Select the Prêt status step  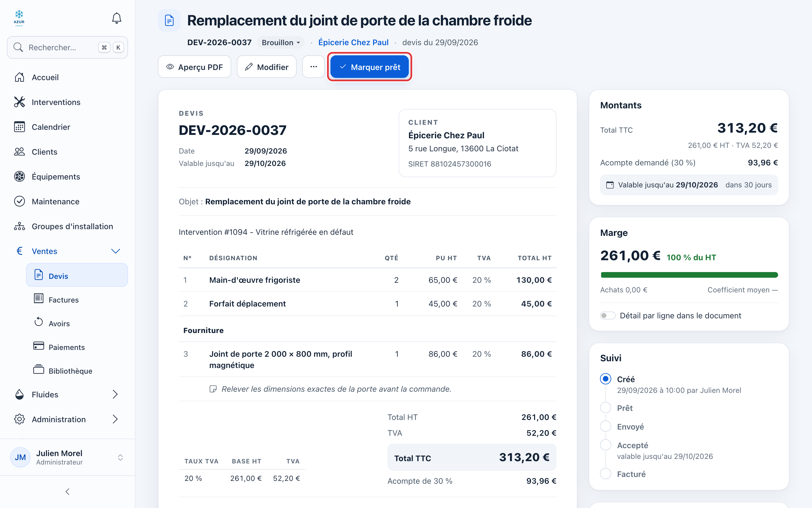coord(606,408)
